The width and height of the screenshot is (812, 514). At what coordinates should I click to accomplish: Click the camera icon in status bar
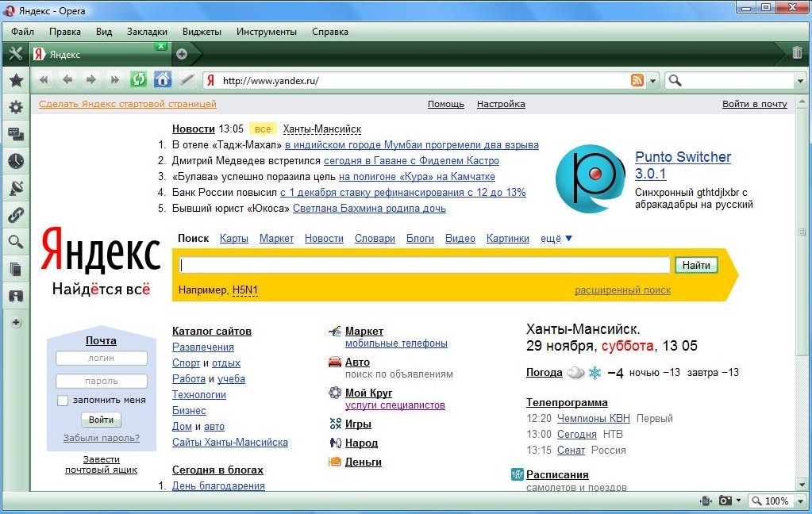tap(725, 501)
